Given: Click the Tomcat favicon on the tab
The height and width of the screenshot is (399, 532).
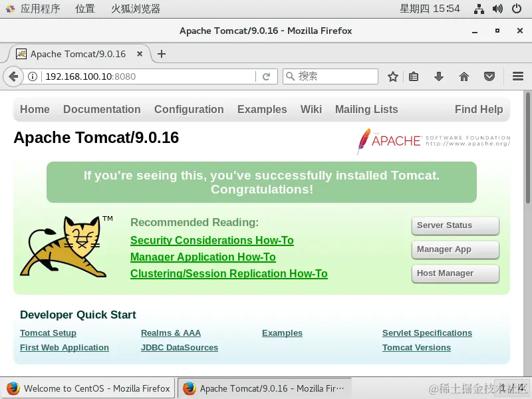Looking at the screenshot, I should (x=21, y=54).
